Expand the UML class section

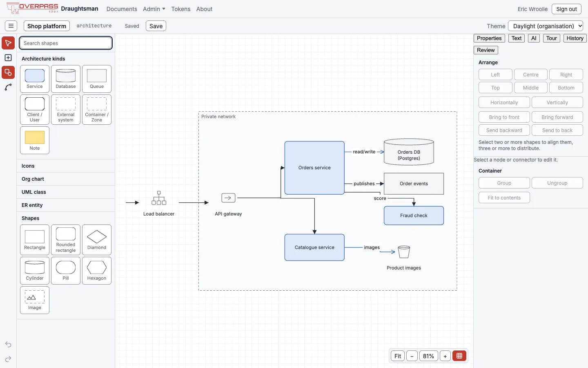click(x=66, y=192)
